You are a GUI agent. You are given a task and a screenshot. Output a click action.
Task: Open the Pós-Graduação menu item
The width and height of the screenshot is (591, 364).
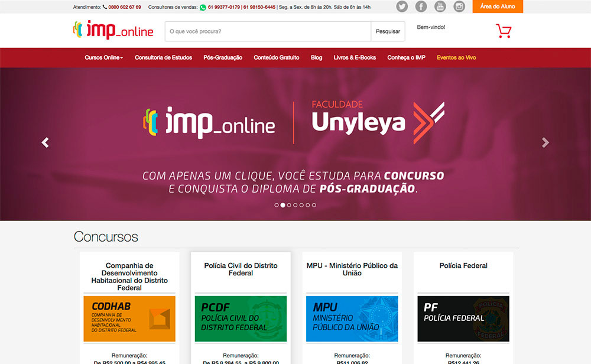coord(223,58)
